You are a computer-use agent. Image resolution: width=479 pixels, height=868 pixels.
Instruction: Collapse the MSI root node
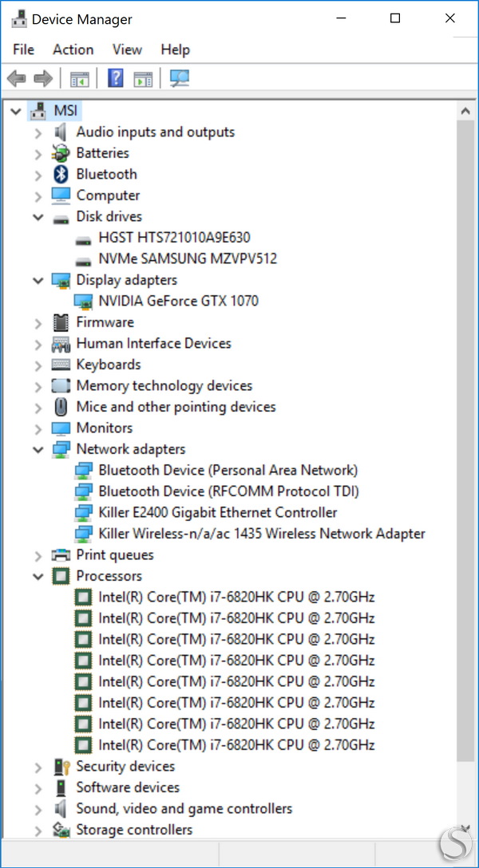[15, 111]
